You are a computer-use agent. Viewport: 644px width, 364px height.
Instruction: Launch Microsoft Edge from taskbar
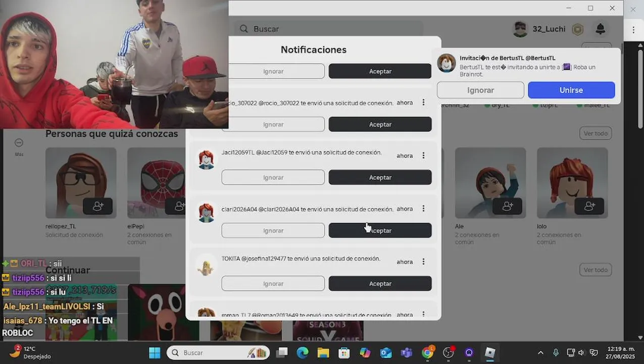tap(302, 352)
